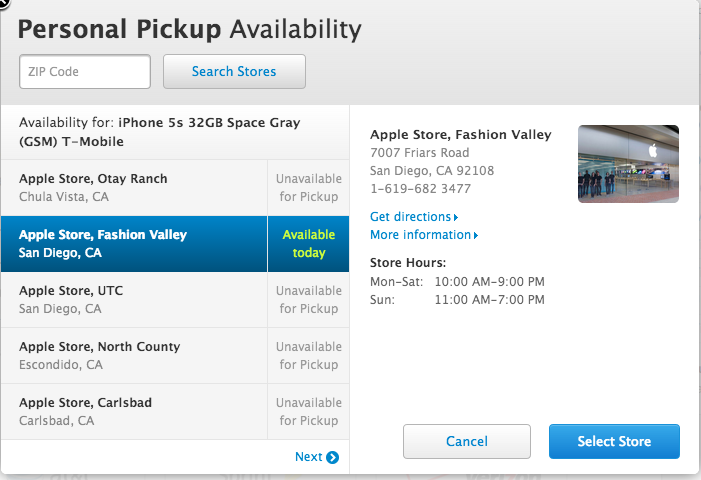Image resolution: width=701 pixels, height=480 pixels.
Task: Close the pickup dialog with X icon
Action: tap(3, 3)
